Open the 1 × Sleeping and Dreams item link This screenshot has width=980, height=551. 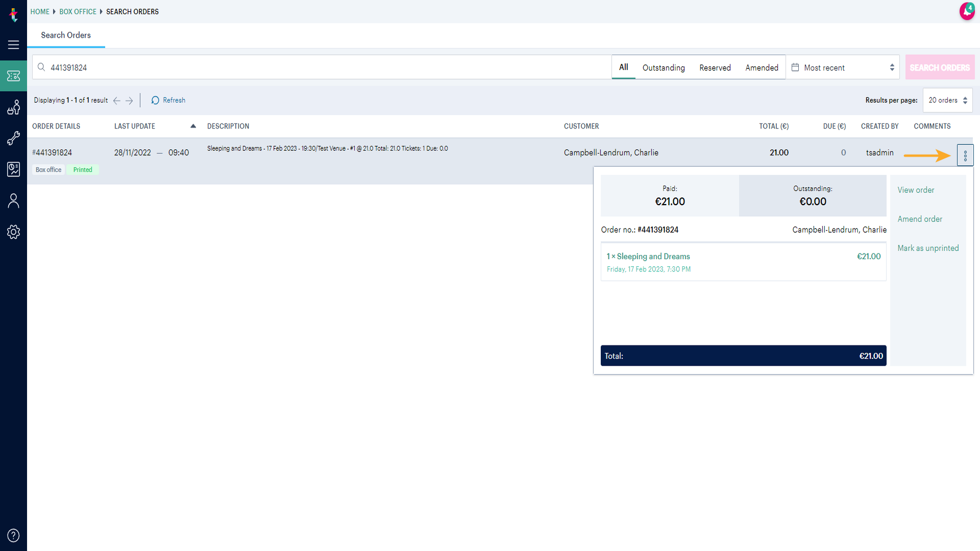(x=648, y=257)
